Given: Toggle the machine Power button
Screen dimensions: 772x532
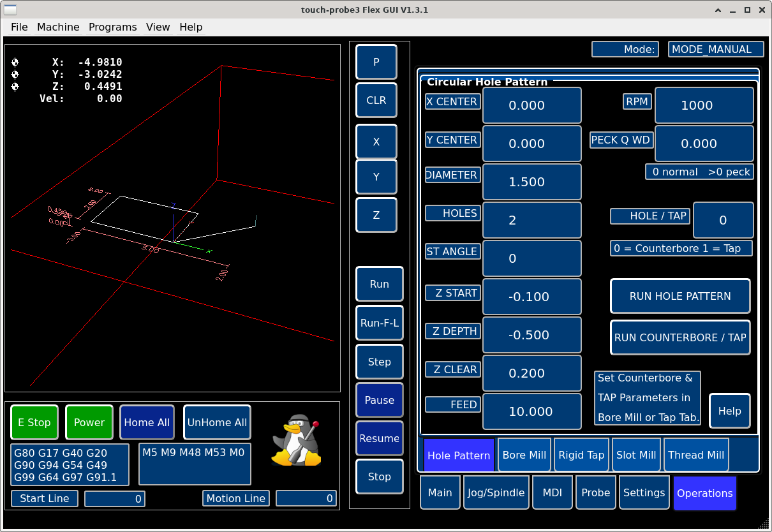Looking at the screenshot, I should (89, 422).
